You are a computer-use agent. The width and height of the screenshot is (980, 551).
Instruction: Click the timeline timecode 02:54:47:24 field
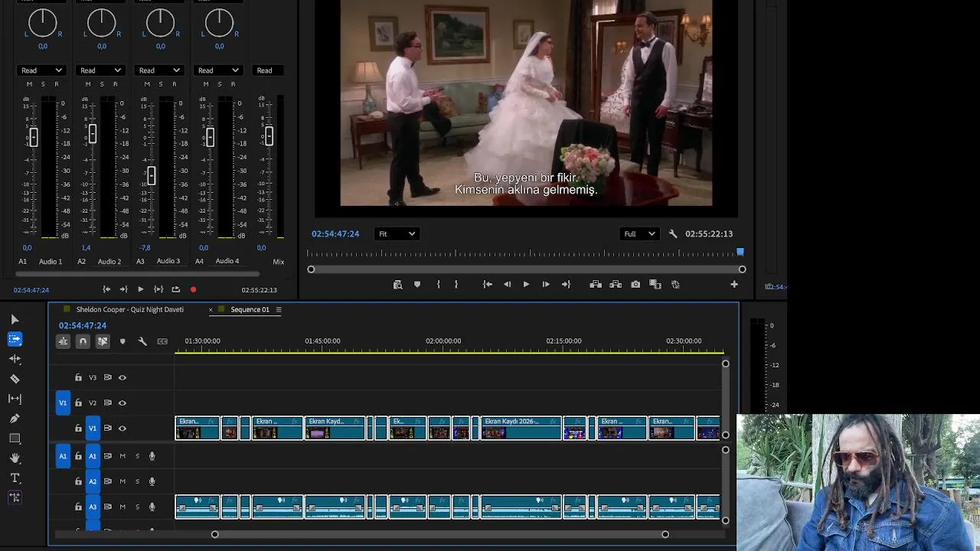point(83,326)
